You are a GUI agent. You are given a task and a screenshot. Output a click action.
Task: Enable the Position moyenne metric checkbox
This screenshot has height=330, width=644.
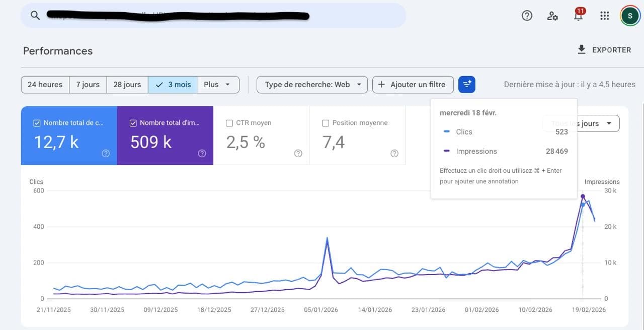[326, 122]
